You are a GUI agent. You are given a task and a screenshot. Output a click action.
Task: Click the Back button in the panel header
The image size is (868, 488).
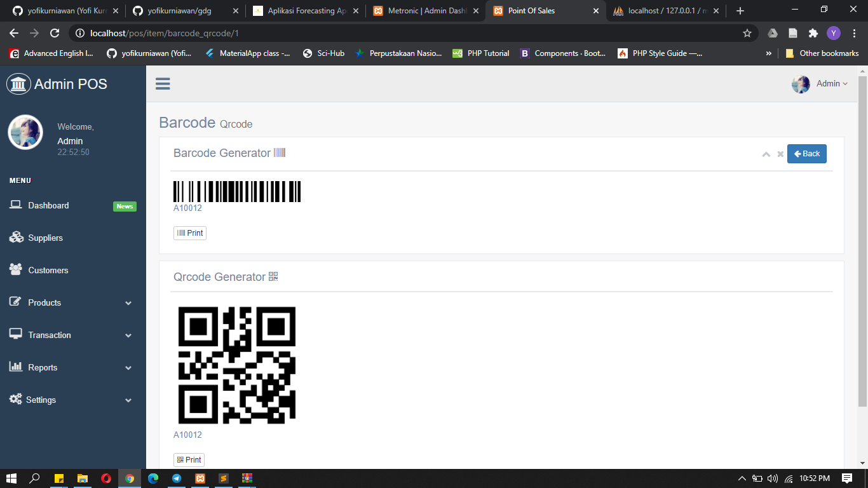click(x=806, y=153)
